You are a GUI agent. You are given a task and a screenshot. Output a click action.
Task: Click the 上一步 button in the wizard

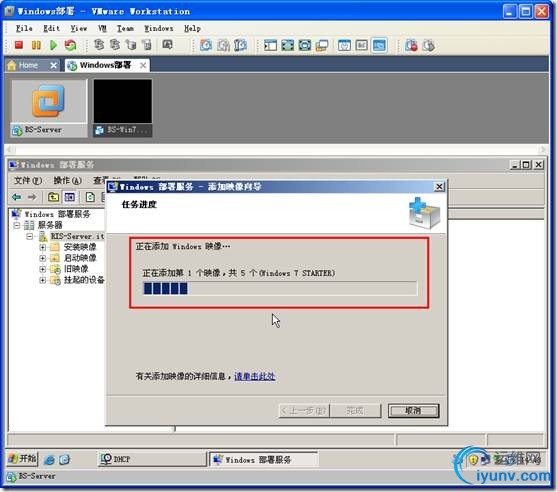(304, 411)
